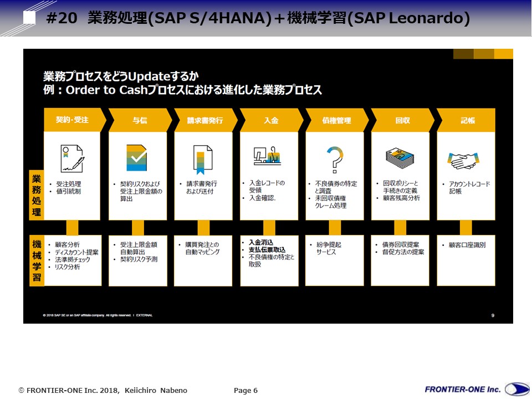
Task: Select the 債権管理 process step arrow
Action: [x=336, y=120]
